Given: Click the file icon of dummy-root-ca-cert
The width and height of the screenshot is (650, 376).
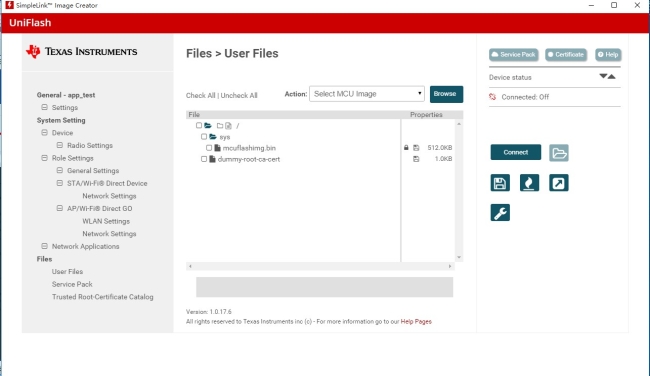Looking at the screenshot, I should [x=212, y=159].
